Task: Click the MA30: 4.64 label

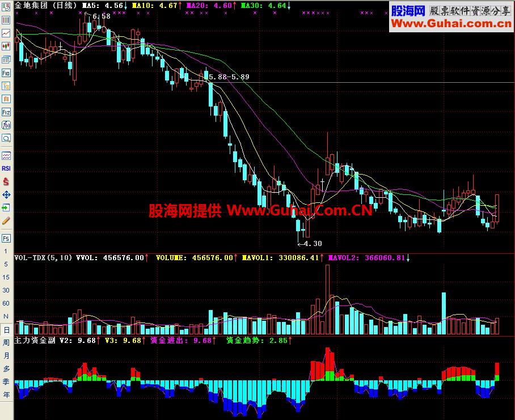Action: point(265,6)
